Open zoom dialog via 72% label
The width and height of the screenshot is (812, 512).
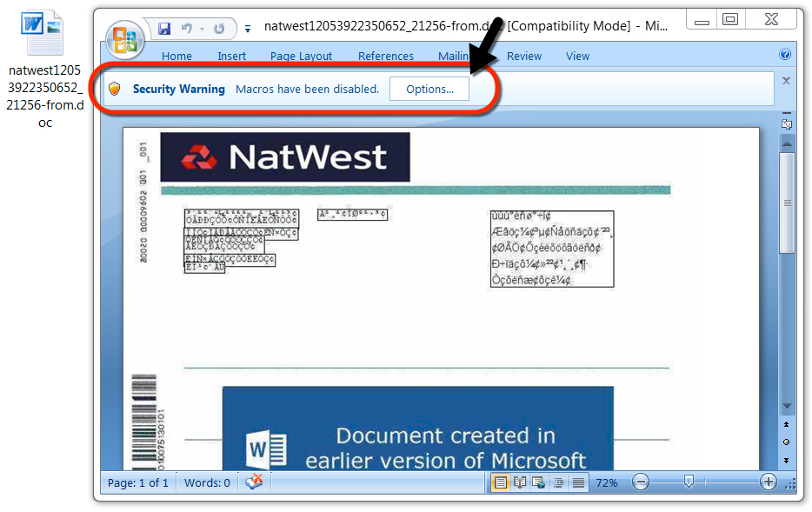607,483
